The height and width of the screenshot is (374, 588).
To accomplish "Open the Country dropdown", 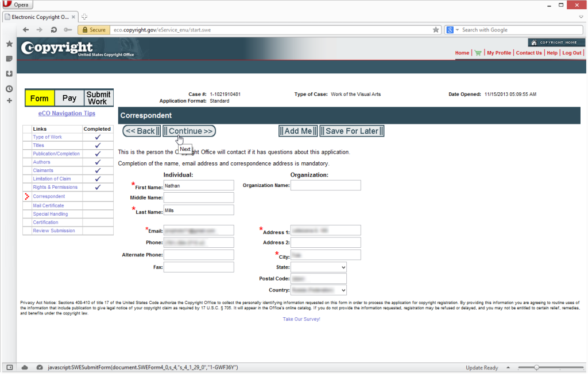I will [x=318, y=290].
